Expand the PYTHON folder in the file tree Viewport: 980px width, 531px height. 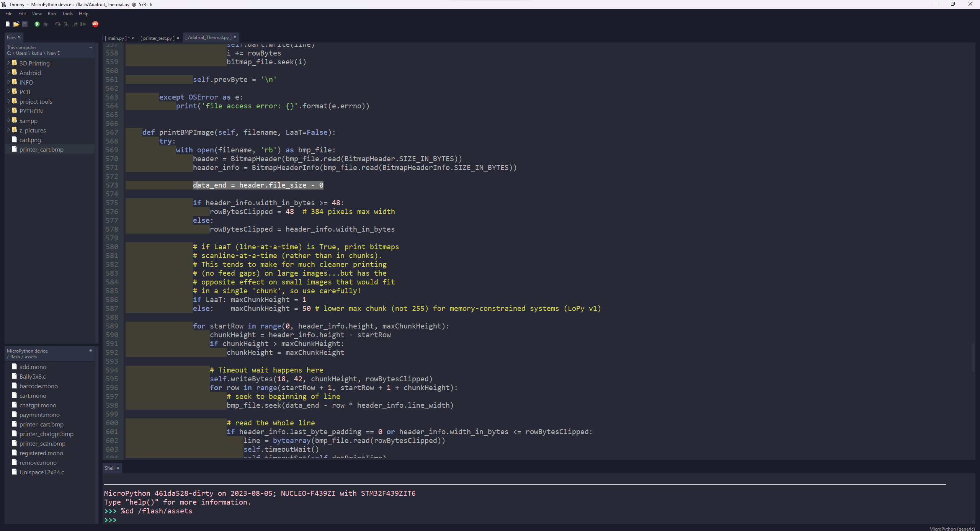pyautogui.click(x=8, y=111)
